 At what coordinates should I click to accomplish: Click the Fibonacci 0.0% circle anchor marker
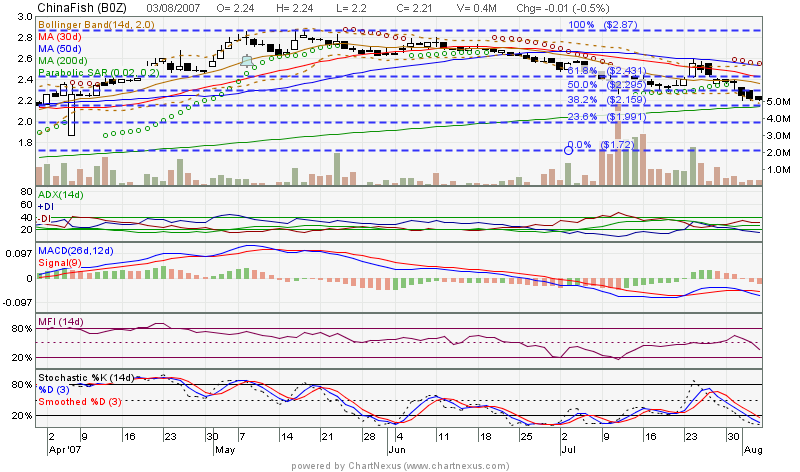[x=569, y=149]
